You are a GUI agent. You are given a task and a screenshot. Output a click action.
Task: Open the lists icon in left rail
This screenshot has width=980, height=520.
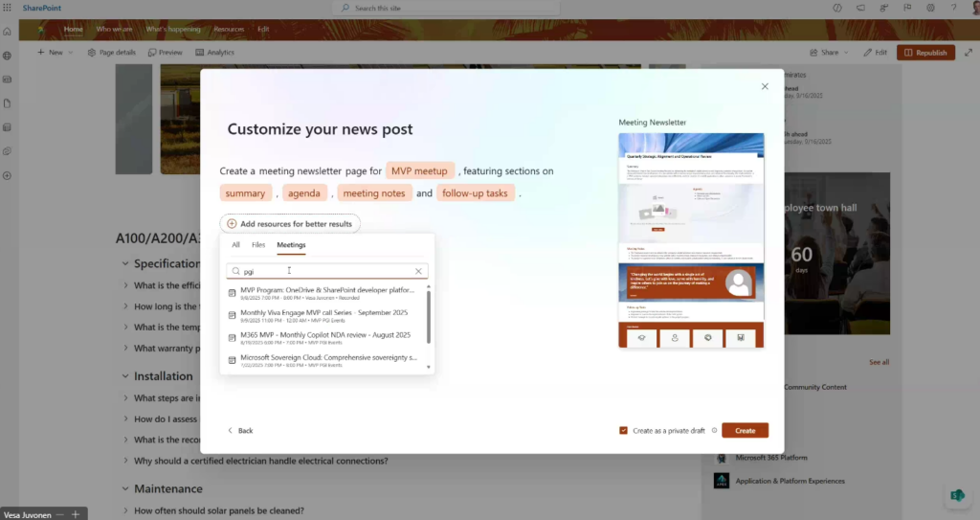[x=8, y=127]
